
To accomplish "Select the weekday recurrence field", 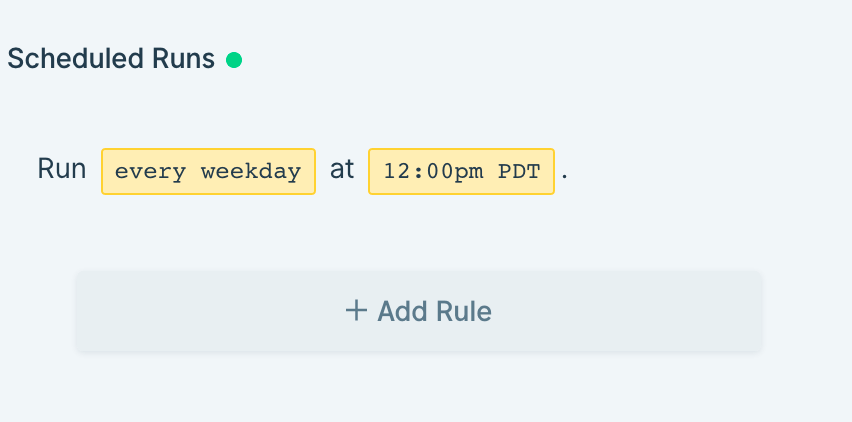I will [208, 171].
